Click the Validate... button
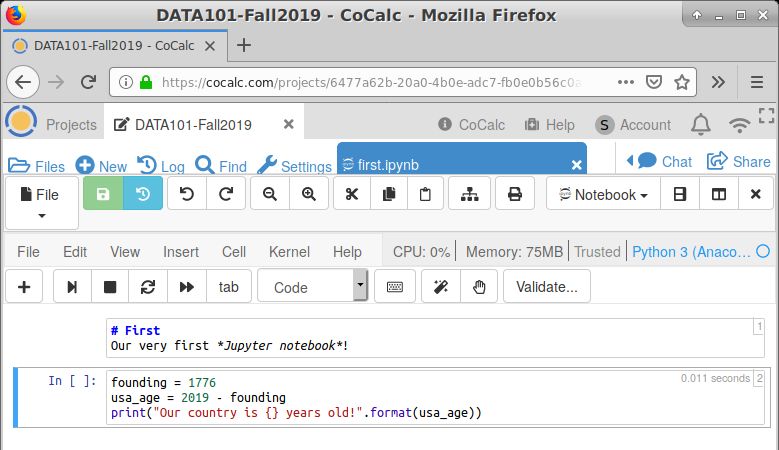This screenshot has width=779, height=450. (x=546, y=287)
